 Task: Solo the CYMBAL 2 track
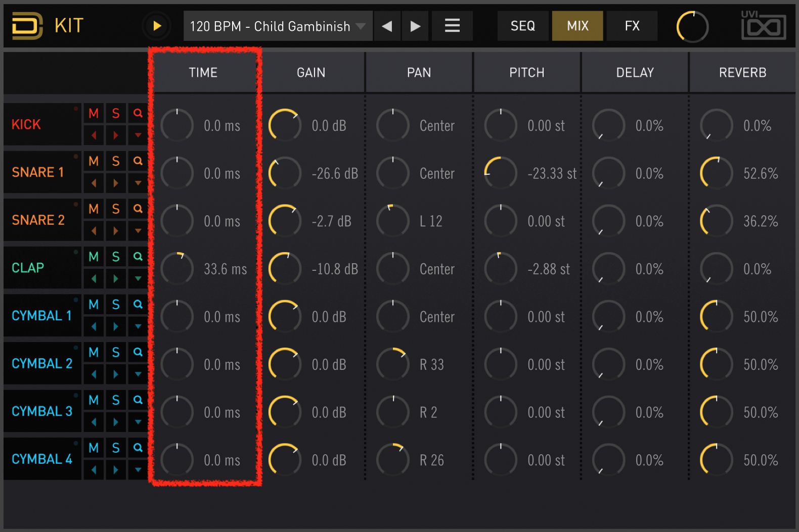(x=116, y=352)
